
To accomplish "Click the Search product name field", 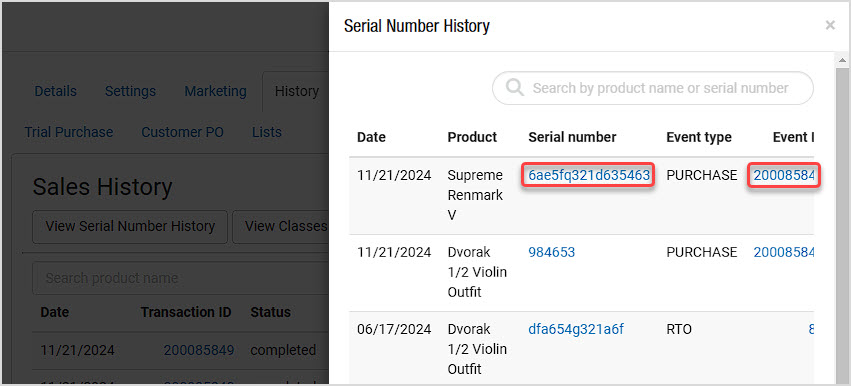I will 181,278.
